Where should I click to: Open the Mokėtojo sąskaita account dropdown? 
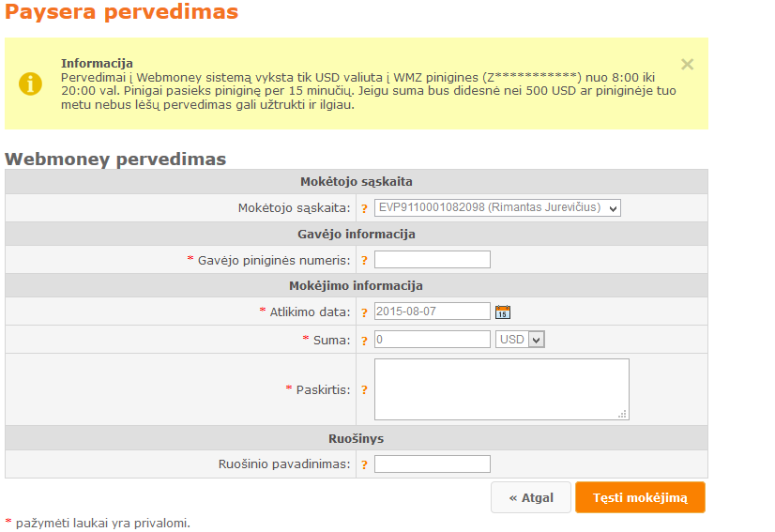497,207
